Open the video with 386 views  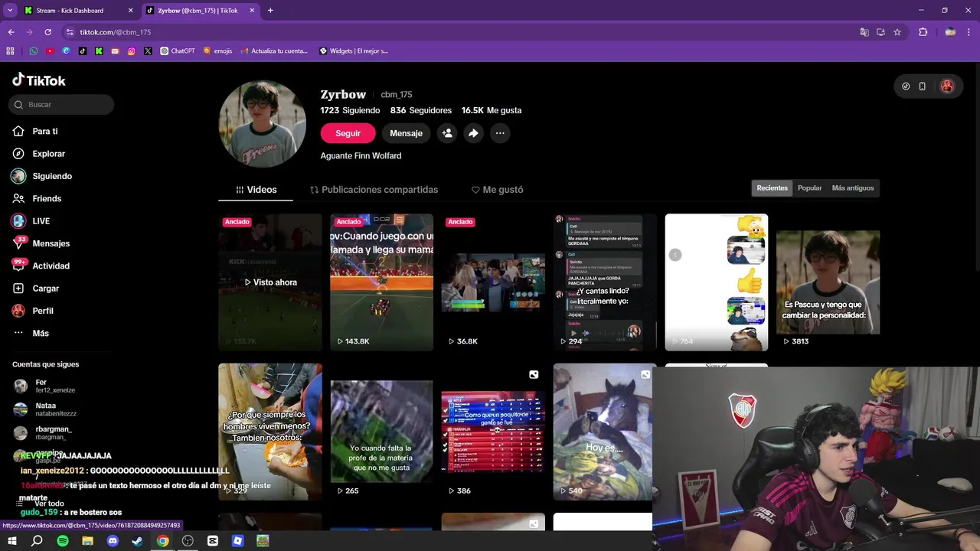(x=493, y=432)
